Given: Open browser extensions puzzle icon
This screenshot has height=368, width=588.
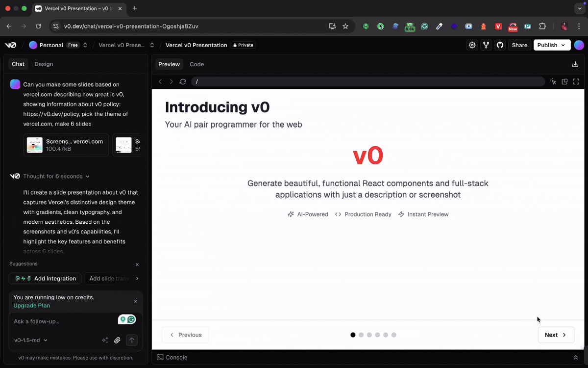Looking at the screenshot, I should 542,26.
